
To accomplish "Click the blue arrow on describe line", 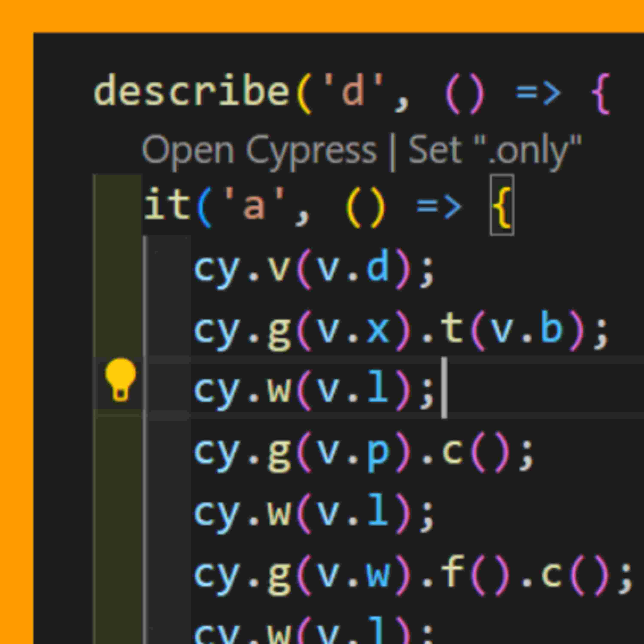I will click(538, 93).
